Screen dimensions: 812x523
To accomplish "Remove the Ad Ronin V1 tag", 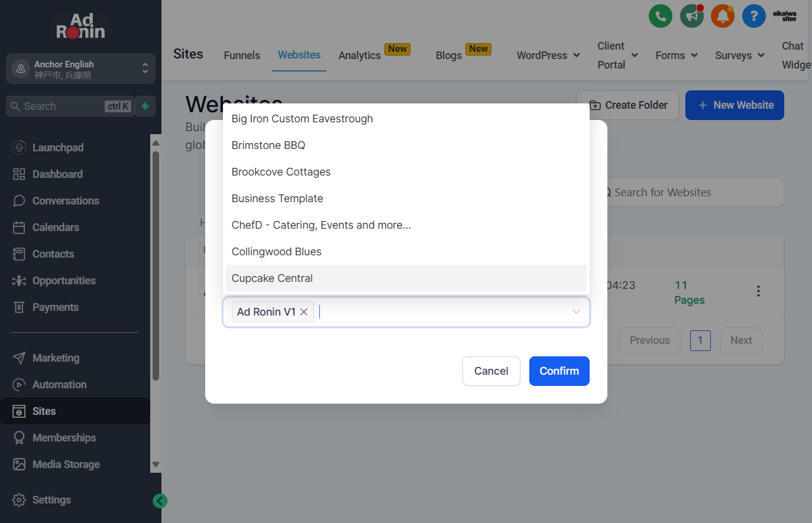I will (x=304, y=312).
